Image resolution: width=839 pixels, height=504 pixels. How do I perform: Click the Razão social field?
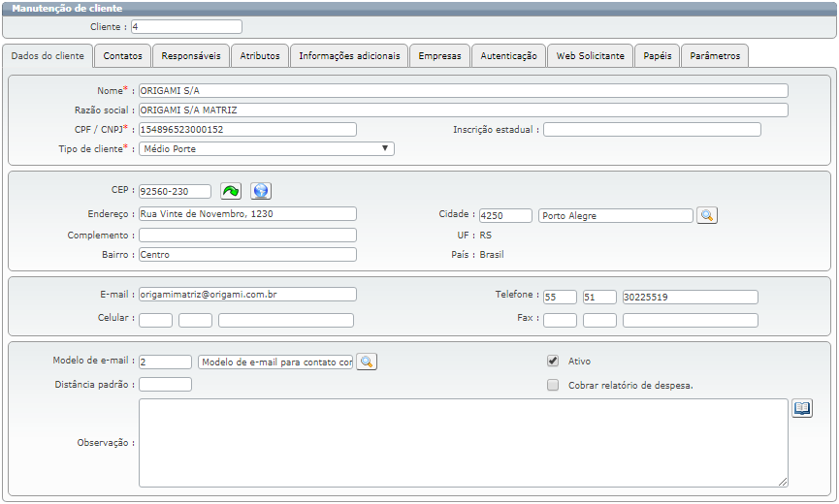(464, 110)
